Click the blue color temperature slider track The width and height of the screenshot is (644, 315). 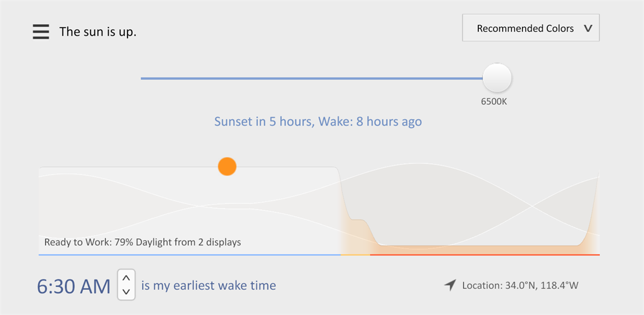310,78
